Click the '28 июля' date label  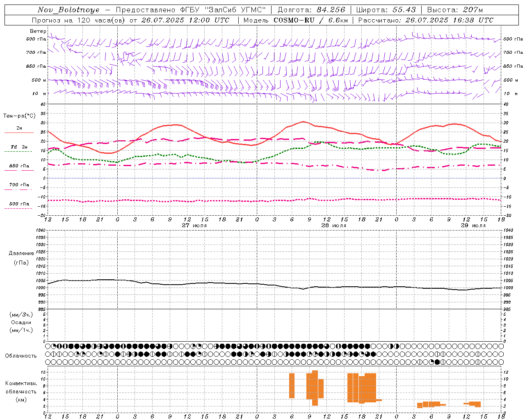334,226
